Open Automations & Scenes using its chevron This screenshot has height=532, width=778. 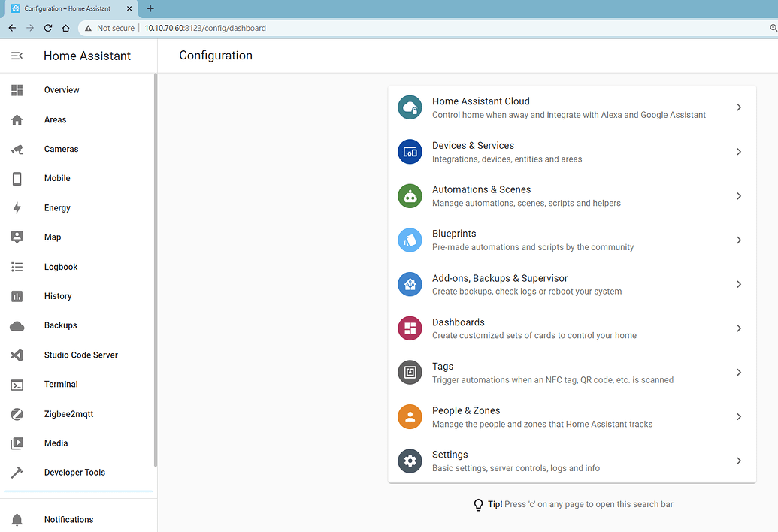pos(739,196)
